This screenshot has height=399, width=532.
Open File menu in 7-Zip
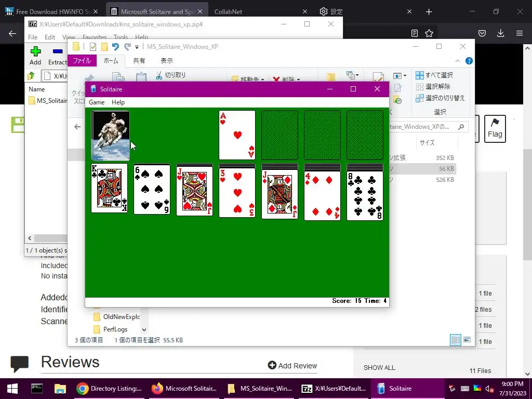[x=33, y=37]
